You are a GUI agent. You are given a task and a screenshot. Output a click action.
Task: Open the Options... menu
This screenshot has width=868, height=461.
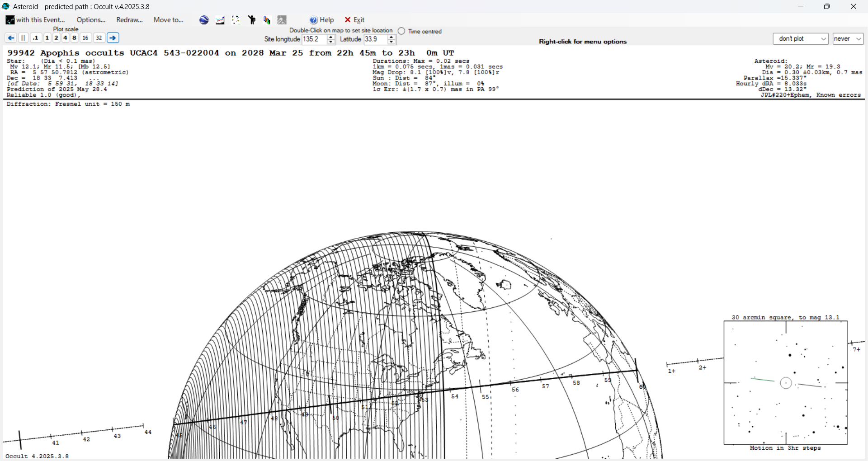click(x=91, y=20)
